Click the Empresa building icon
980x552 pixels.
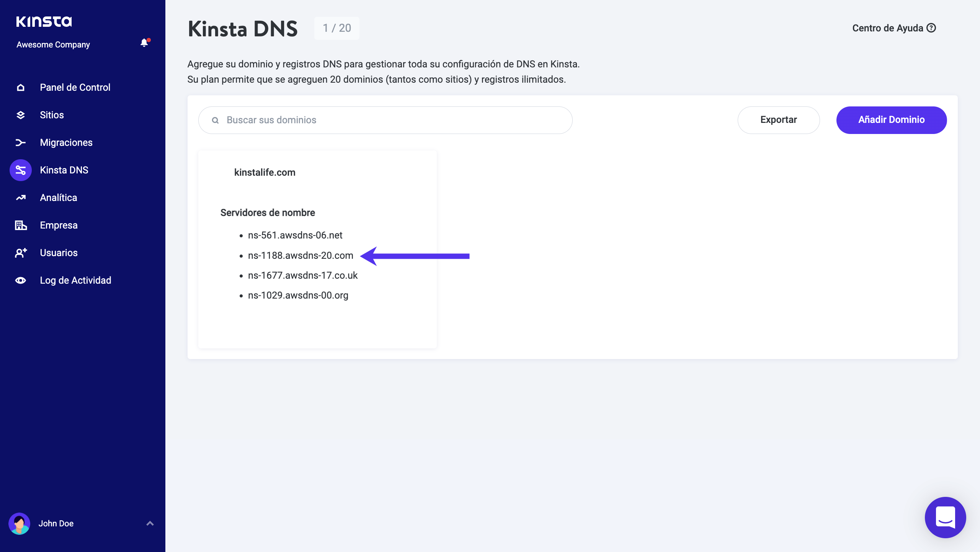(21, 225)
